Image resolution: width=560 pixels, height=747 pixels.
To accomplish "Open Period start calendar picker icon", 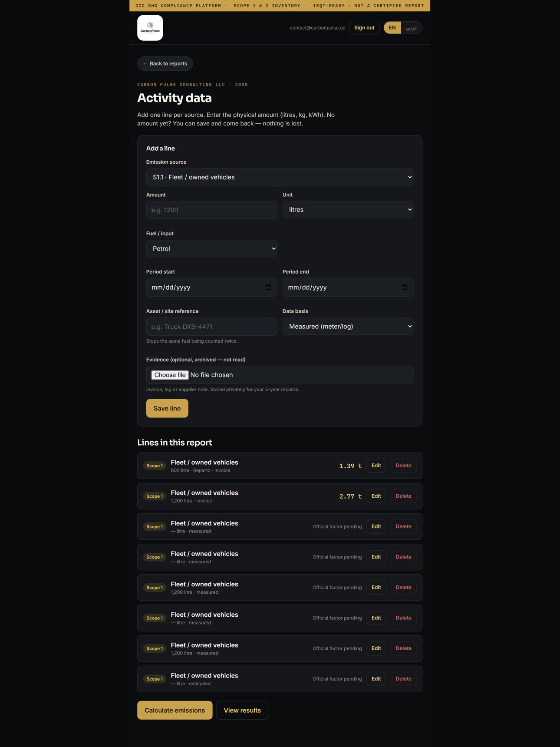I will tap(268, 287).
